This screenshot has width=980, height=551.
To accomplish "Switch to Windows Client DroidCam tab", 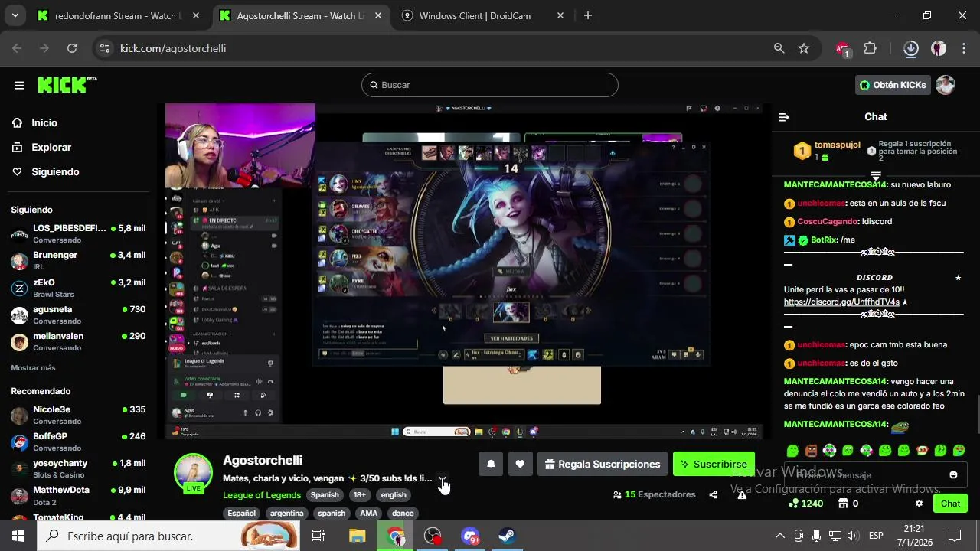I will coord(484,15).
